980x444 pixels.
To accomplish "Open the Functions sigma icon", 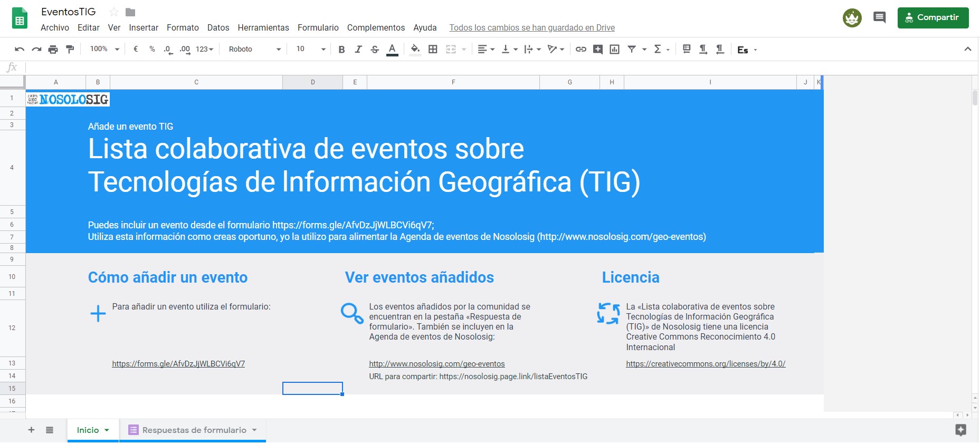I will point(658,49).
